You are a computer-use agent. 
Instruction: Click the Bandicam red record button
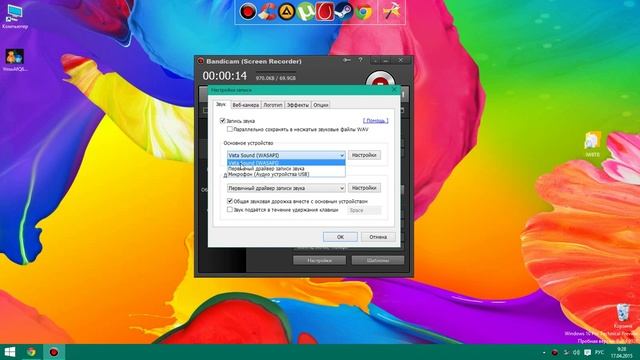380,80
